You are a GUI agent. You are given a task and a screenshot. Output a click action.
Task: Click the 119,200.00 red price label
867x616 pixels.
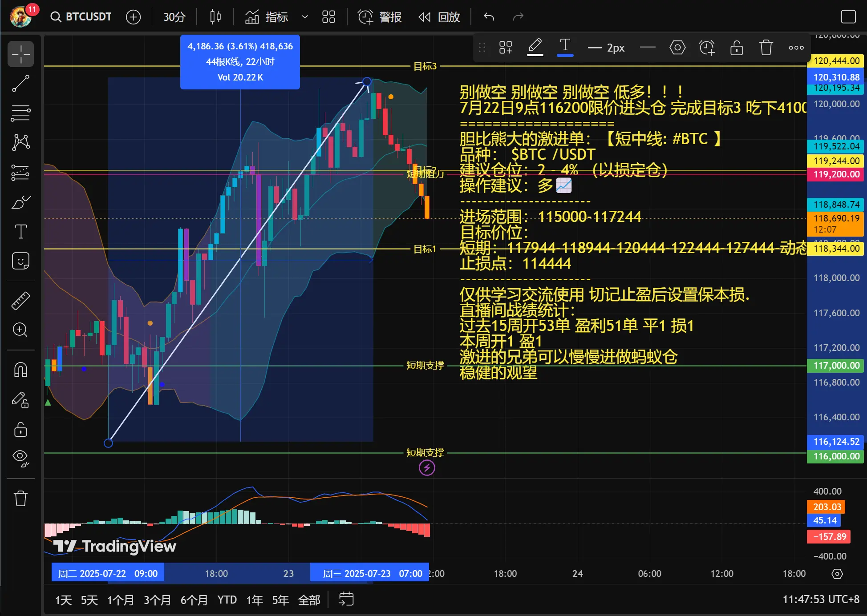point(835,174)
